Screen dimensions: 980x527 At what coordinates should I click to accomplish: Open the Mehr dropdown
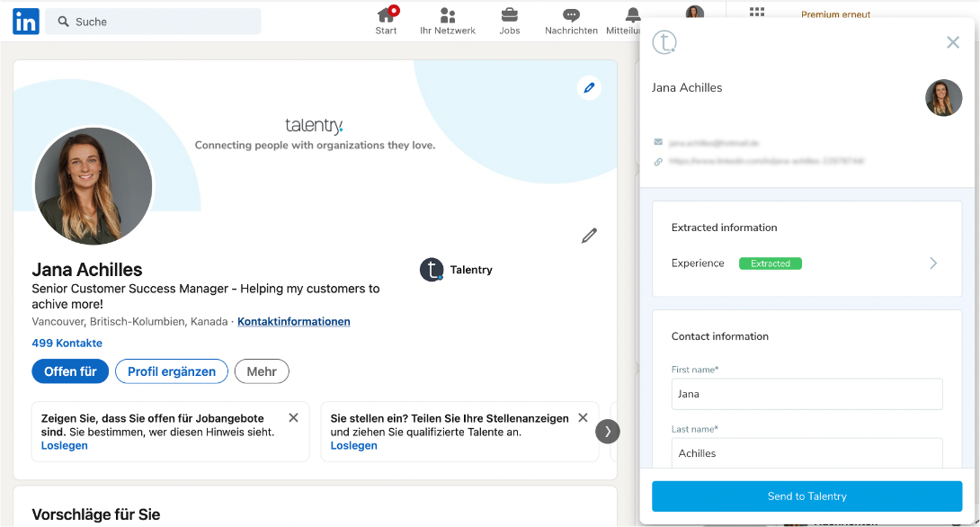click(262, 371)
